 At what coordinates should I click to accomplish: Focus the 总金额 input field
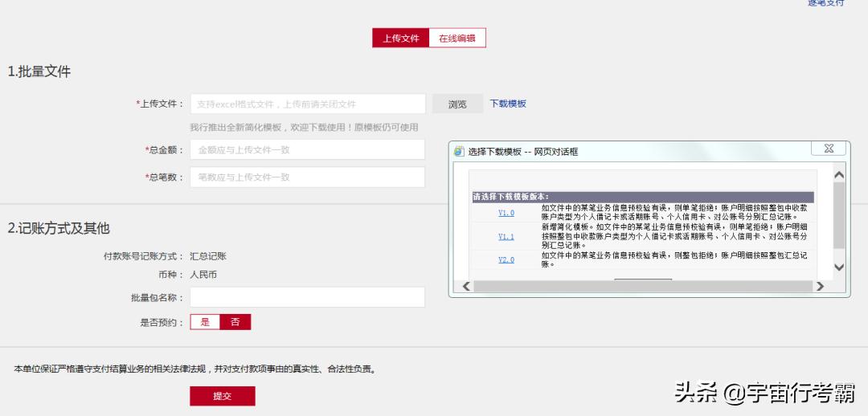click(308, 149)
